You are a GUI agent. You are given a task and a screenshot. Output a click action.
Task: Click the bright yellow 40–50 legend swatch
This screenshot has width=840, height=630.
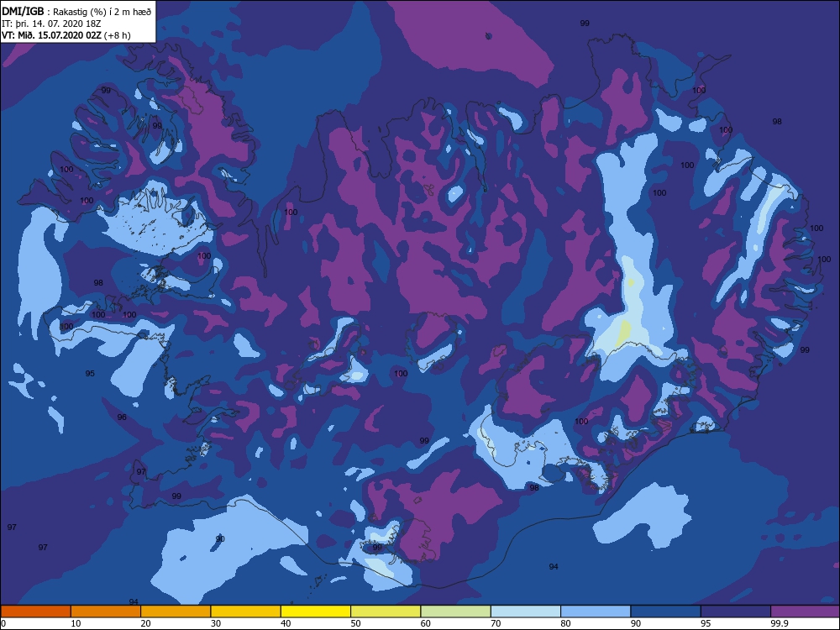click(x=316, y=612)
